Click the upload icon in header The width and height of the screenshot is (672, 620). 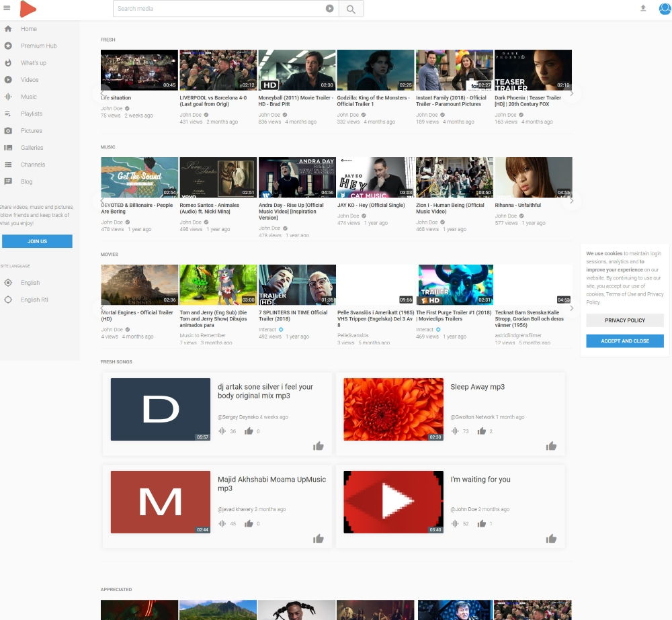(x=643, y=8)
